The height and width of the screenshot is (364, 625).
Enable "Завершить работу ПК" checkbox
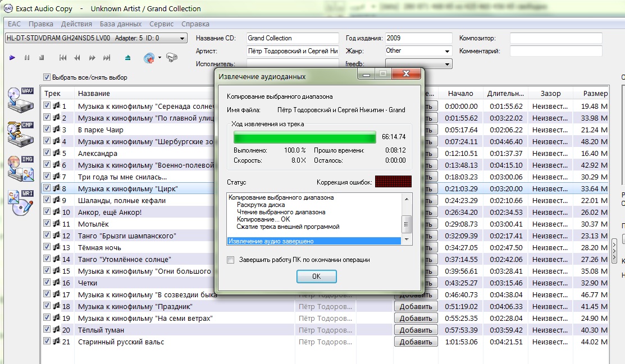coord(230,260)
